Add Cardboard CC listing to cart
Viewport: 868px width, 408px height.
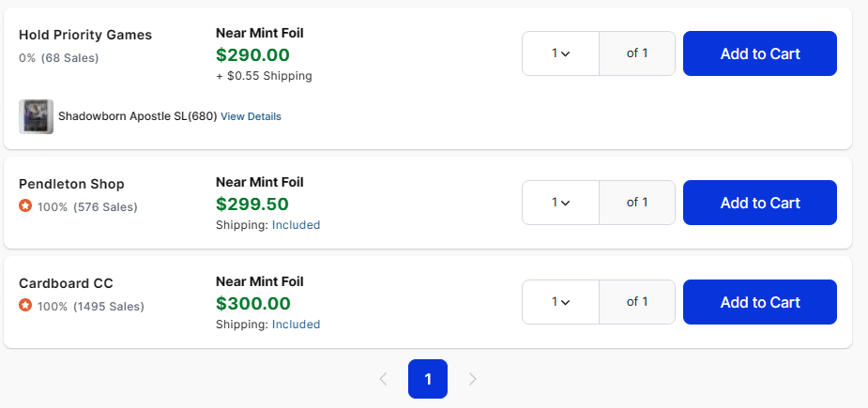(x=759, y=302)
